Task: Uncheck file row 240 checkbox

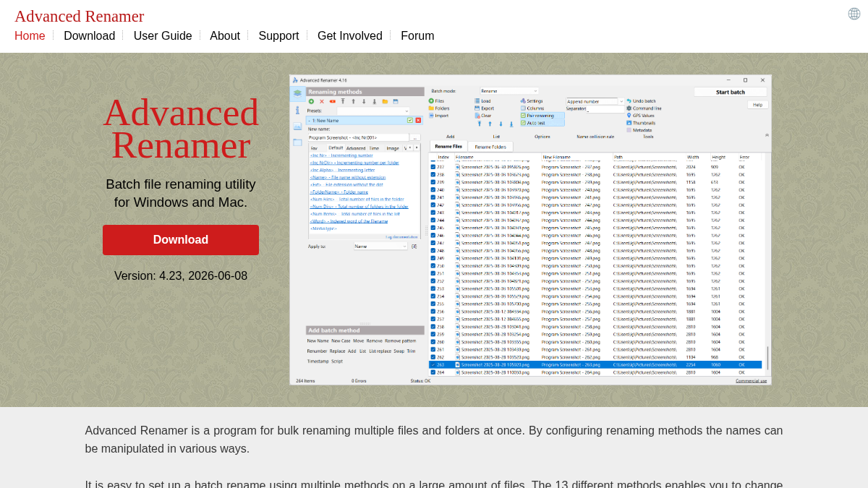Action: point(433,189)
